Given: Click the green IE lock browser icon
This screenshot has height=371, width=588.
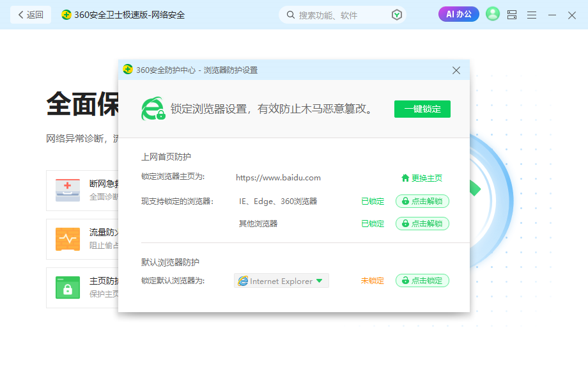Looking at the screenshot, I should [x=153, y=109].
